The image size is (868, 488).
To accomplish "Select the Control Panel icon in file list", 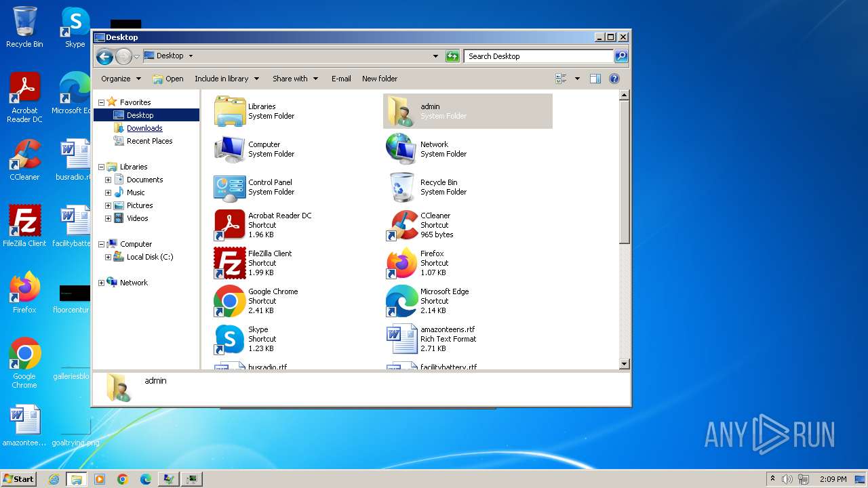I will pos(230,187).
